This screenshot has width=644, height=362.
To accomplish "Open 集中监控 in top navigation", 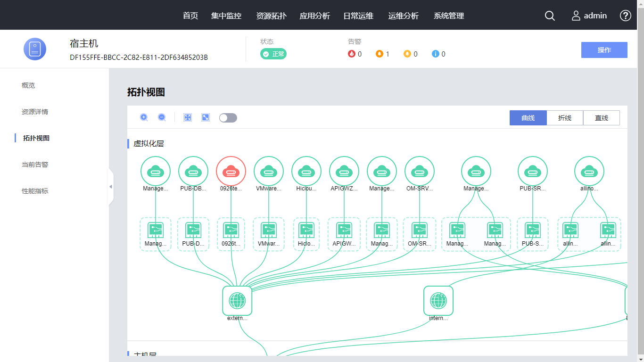I will click(226, 16).
